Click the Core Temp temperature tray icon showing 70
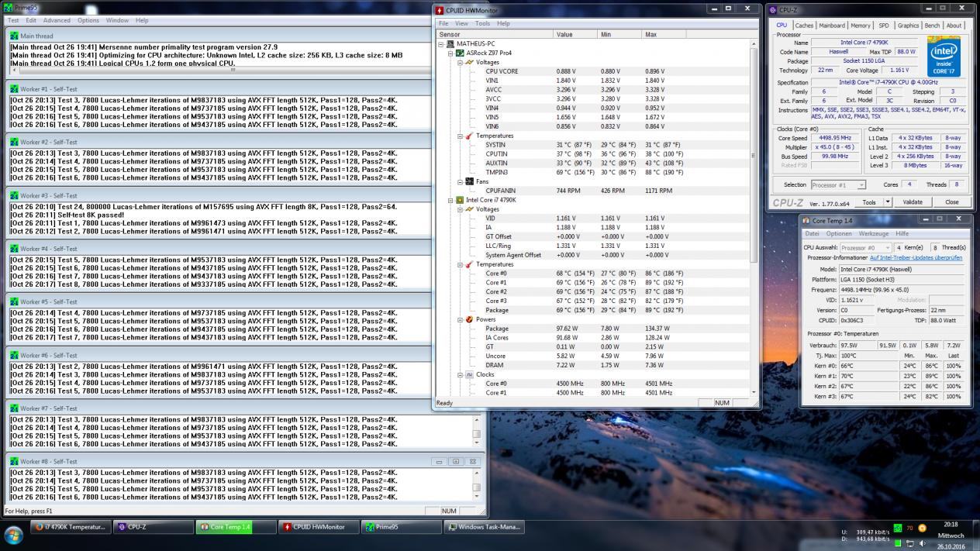This screenshot has height=551, width=980. 910,528
